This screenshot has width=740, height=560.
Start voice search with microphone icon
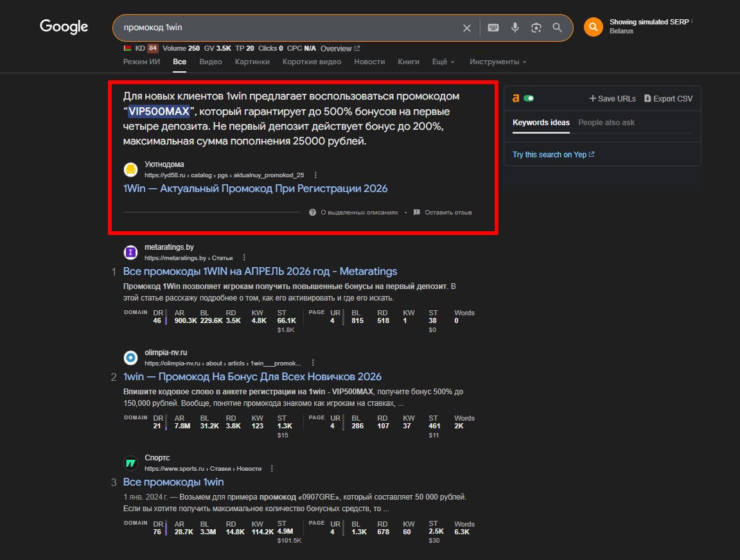515,28
